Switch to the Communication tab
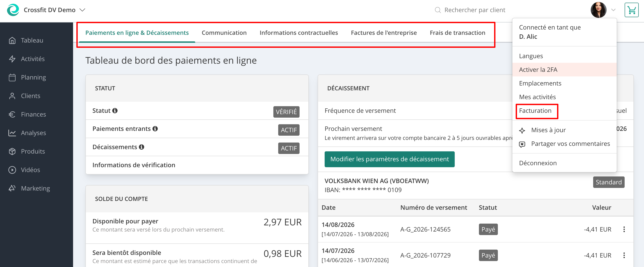 (x=224, y=33)
